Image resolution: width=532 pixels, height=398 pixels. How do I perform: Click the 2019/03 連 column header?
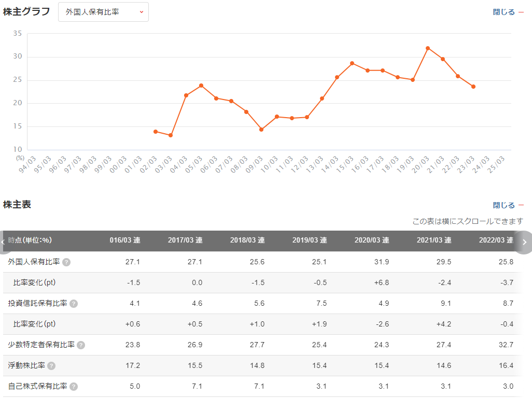click(x=310, y=240)
